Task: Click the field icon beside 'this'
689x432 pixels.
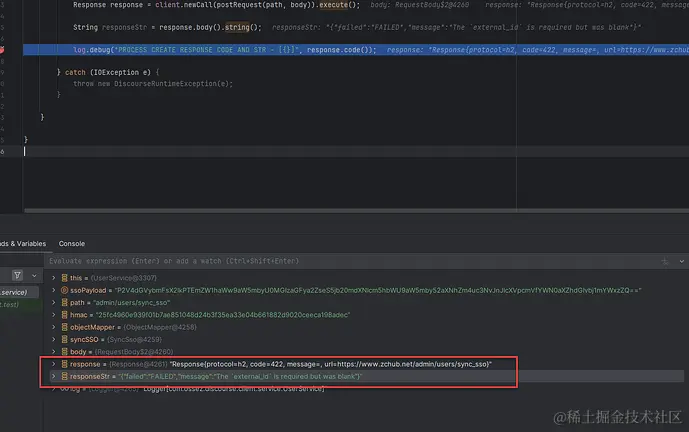Action: pyautogui.click(x=64, y=278)
